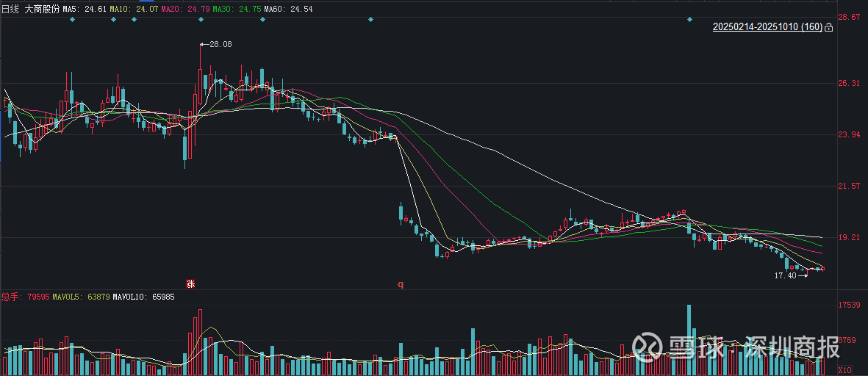Click the diamond marker above the 28.08 high
This screenshot has height=376, width=868.
point(201,20)
